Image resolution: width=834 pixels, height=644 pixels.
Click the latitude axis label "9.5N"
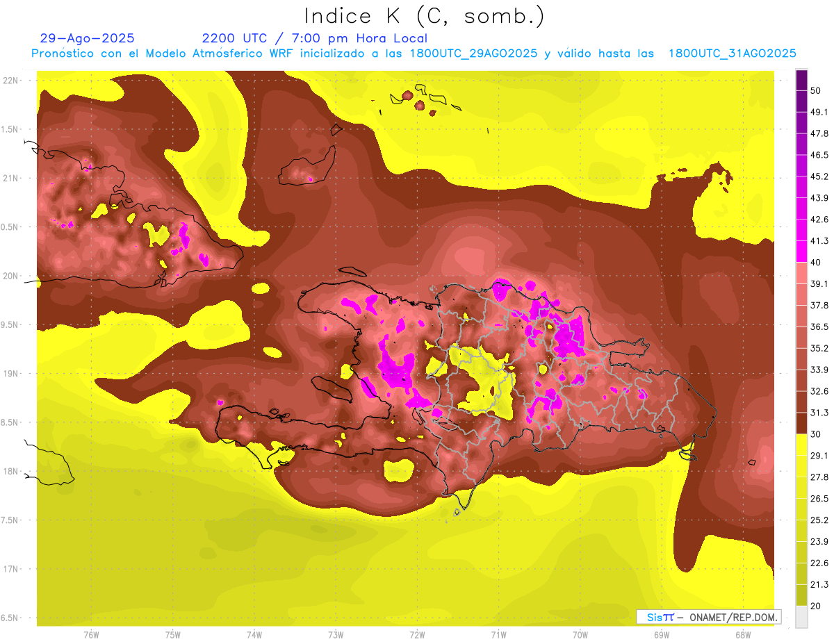point(10,324)
